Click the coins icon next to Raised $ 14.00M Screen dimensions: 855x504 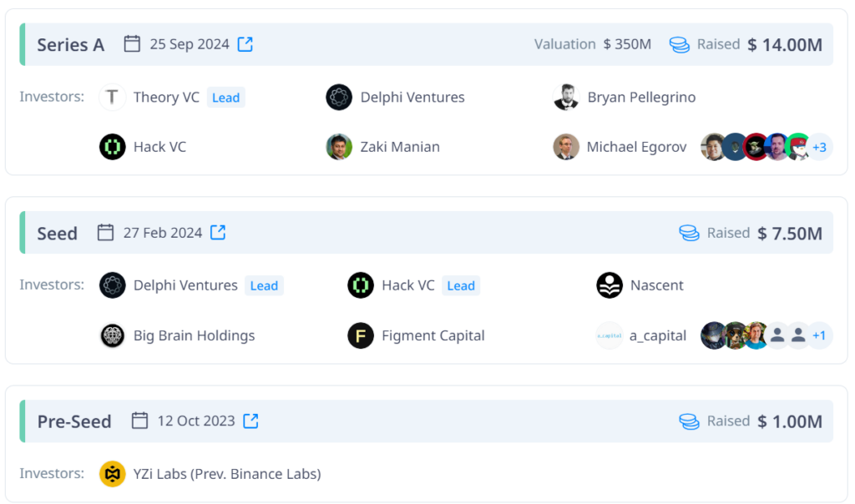pos(680,45)
